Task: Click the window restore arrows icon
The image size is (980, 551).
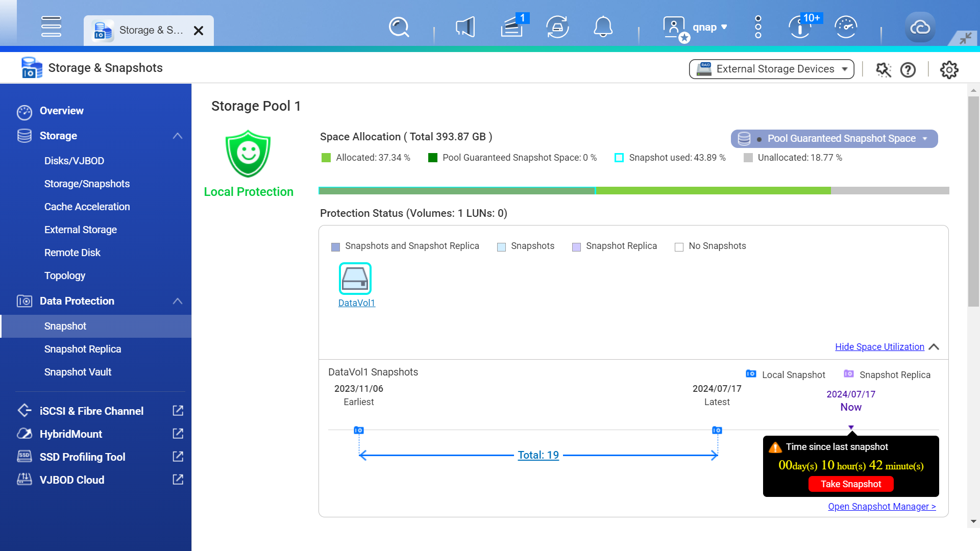Action: (x=965, y=38)
